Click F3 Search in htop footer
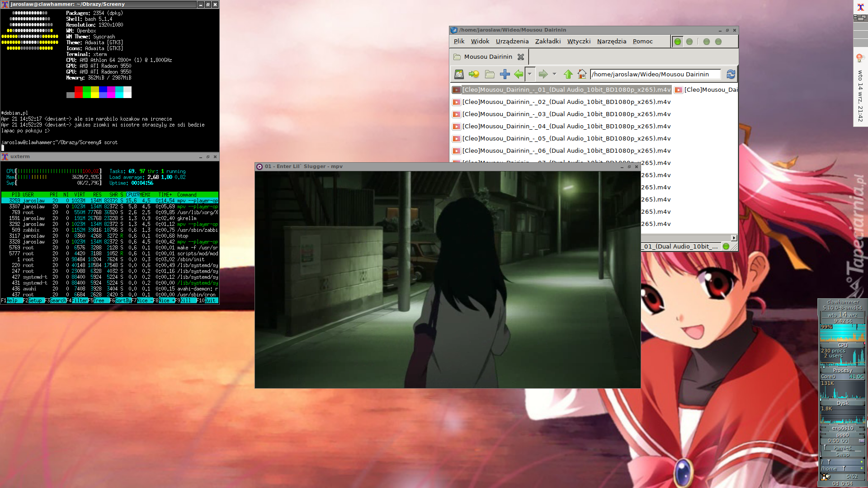This screenshot has height=488, width=868. [x=55, y=300]
